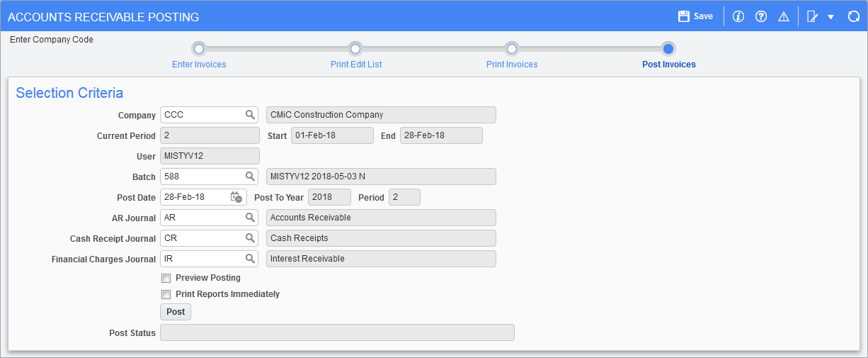Go to the Enter Invoices step
Image resolution: width=868 pixels, height=358 pixels.
(199, 64)
